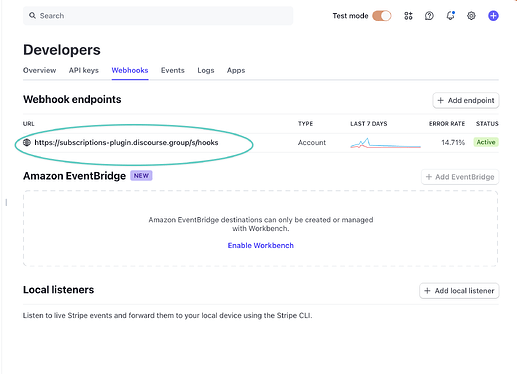Click the globe icon beside webhook URL
Image resolution: width=517 pixels, height=374 pixels.
coord(27,142)
